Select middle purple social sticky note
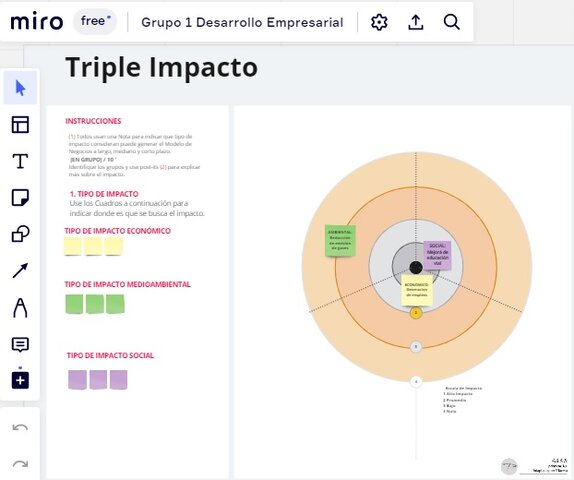The height and width of the screenshot is (480, 574). pos(98,380)
